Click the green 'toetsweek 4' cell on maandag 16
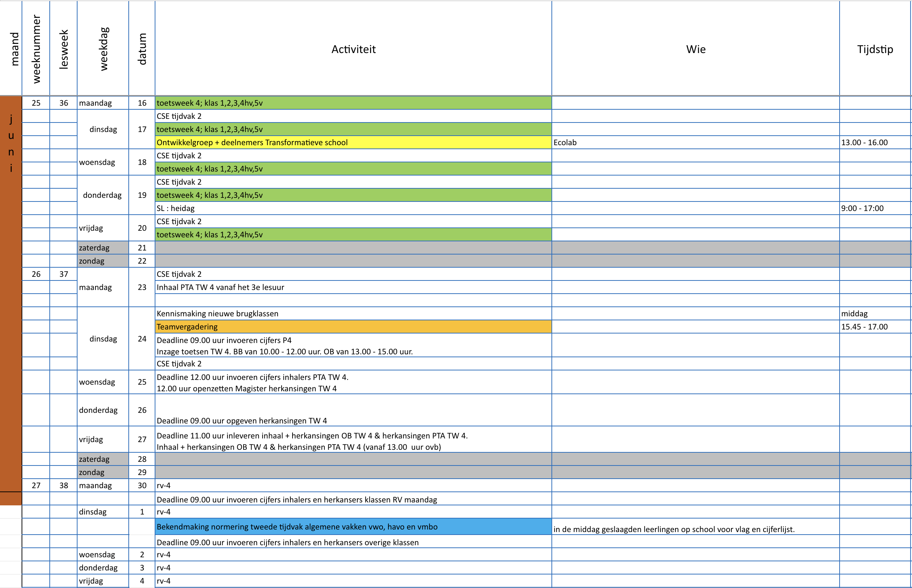 [x=353, y=103]
